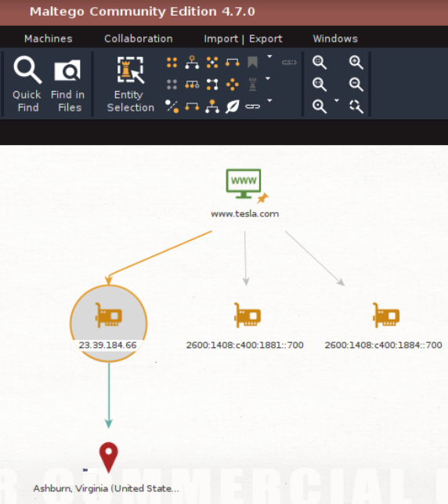
Task: Click the Invert Selection icon
Action: (x=172, y=107)
